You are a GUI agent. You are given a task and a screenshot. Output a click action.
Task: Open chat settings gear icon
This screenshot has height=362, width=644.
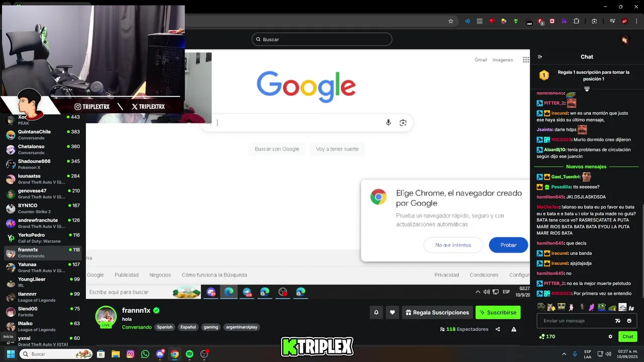[610, 336]
